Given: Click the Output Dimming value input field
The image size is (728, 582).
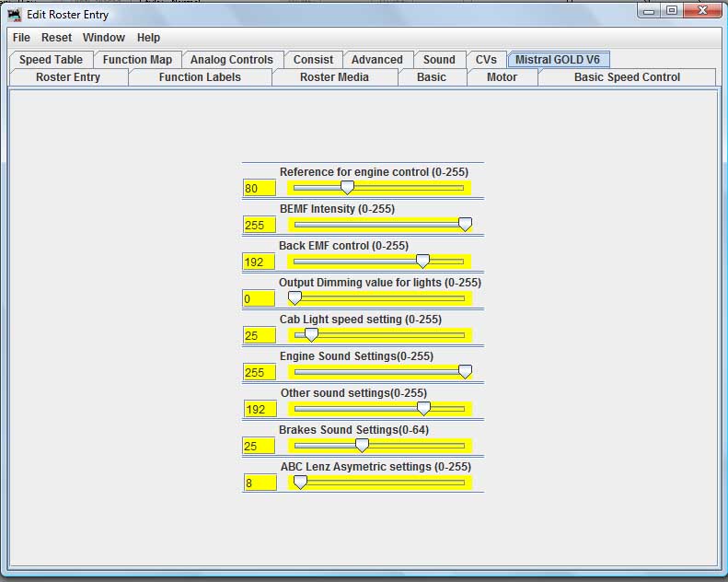Looking at the screenshot, I should [259, 298].
